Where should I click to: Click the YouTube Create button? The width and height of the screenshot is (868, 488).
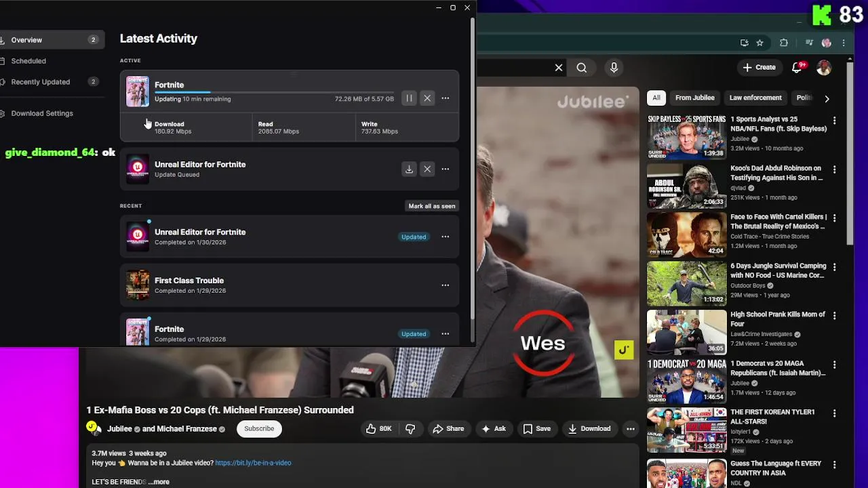(x=759, y=67)
